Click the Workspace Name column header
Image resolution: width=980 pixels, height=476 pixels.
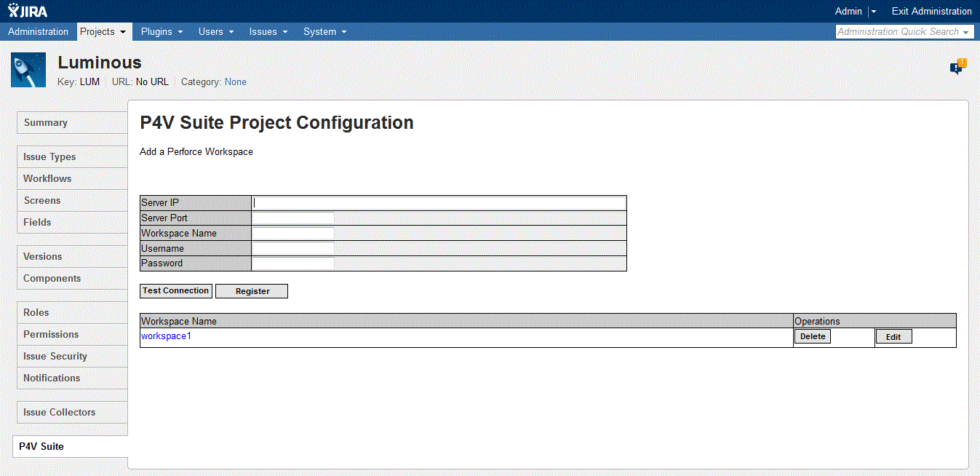coord(466,321)
